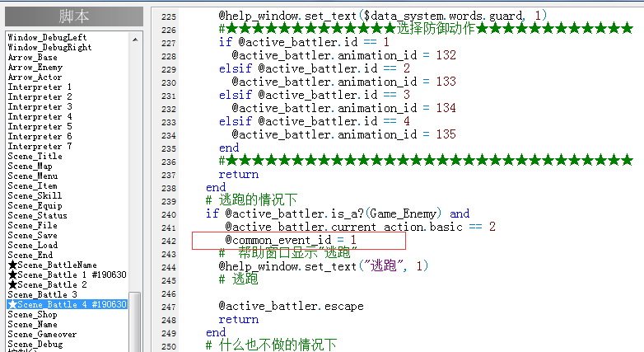Select Window_DebugLeft in the script list
The height and width of the screenshot is (352, 644).
click(47, 37)
